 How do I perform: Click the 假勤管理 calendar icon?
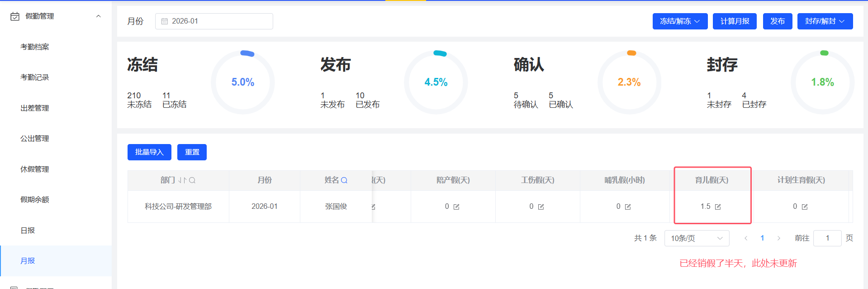(x=15, y=16)
